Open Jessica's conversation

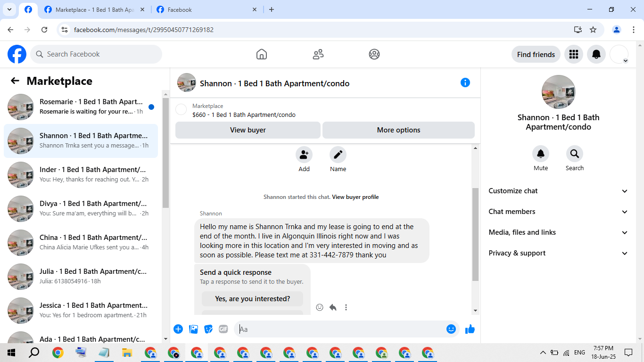point(81,311)
